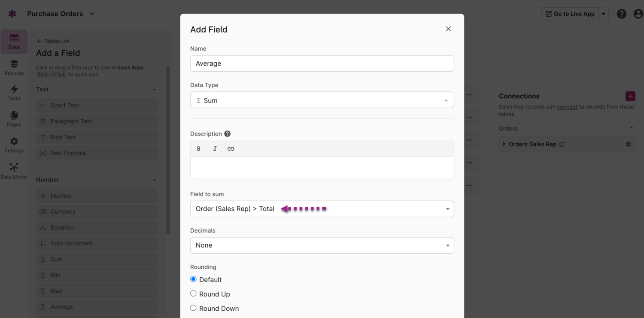
Task: Select the Default rounding option
Action: 194,279
